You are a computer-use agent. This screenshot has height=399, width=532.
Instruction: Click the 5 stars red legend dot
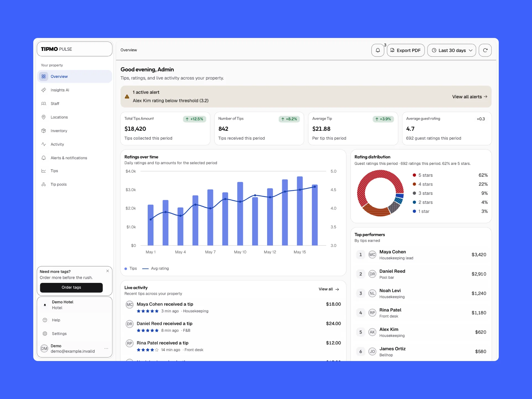414,175
